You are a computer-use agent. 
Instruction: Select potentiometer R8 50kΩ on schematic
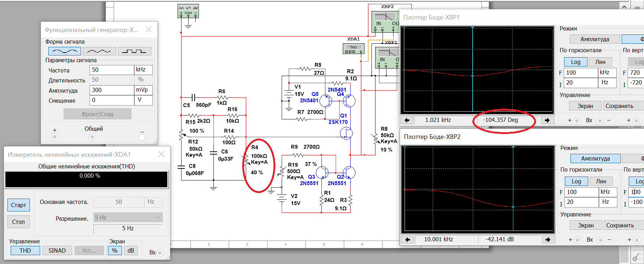coord(375,139)
